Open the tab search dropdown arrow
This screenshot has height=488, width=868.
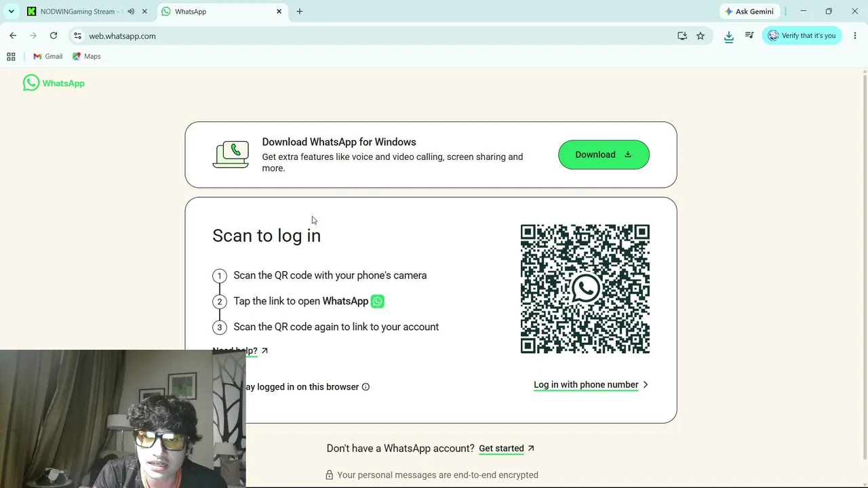click(11, 12)
